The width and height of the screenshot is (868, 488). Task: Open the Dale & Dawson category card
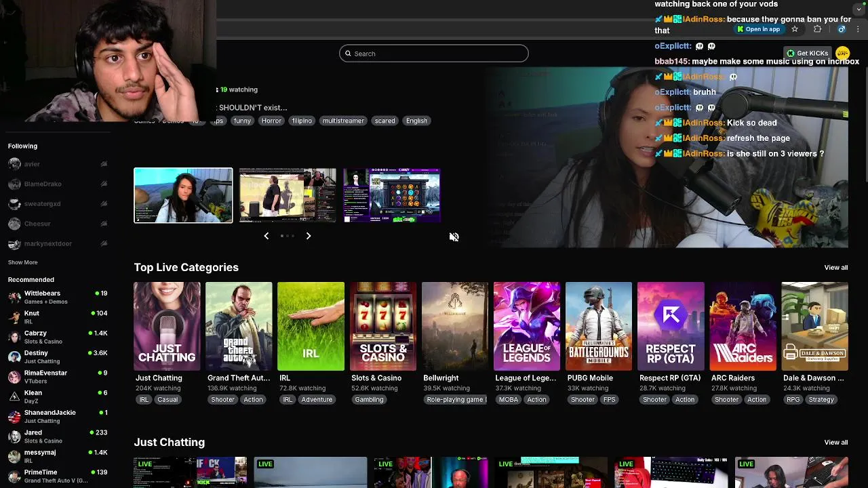(815, 327)
